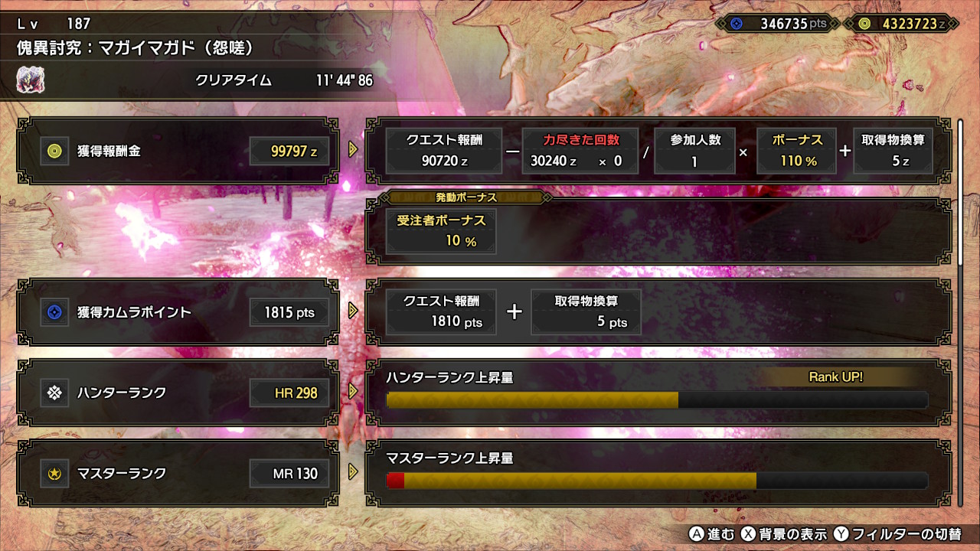Click the gold coin icon beside 4323723 z
The image size is (980, 551).
click(x=864, y=24)
